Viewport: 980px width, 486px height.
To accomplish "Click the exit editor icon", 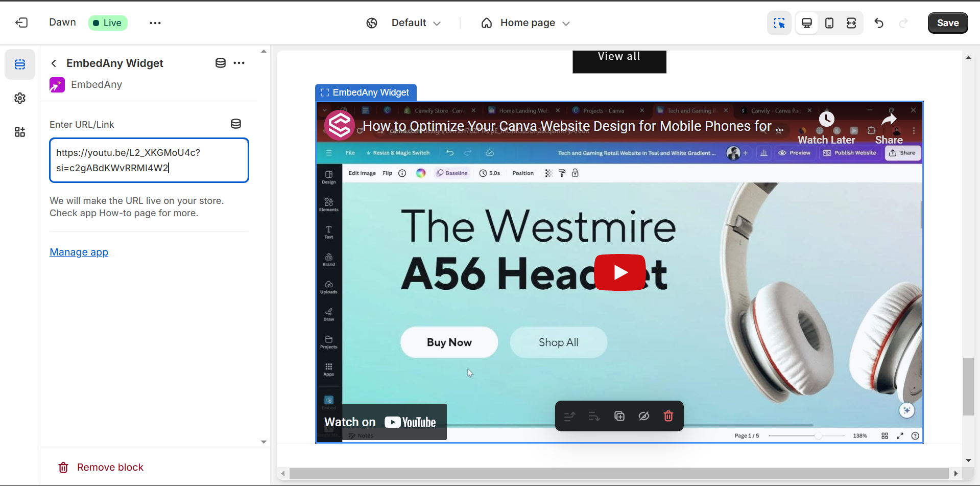I will click(x=21, y=22).
